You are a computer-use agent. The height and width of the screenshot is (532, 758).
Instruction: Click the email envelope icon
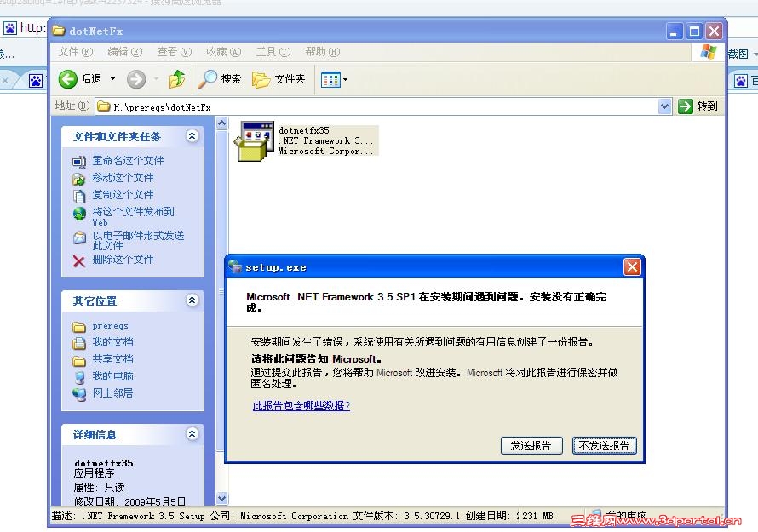79,237
